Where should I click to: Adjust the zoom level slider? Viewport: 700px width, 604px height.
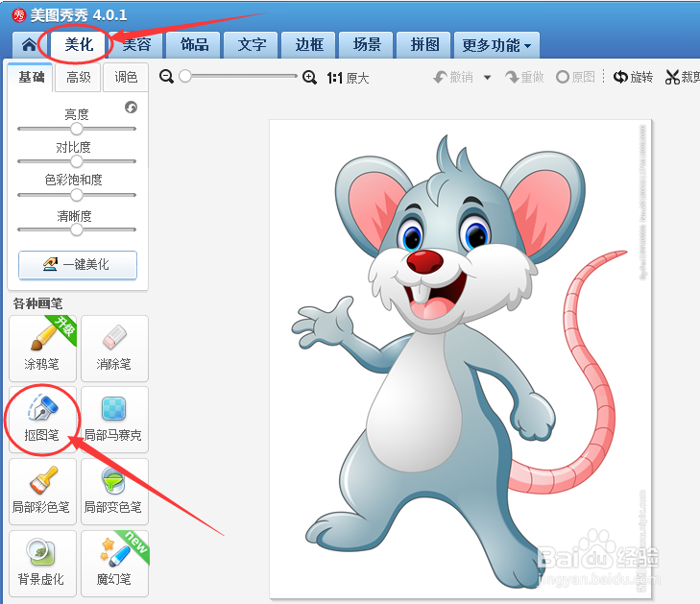coord(238,76)
